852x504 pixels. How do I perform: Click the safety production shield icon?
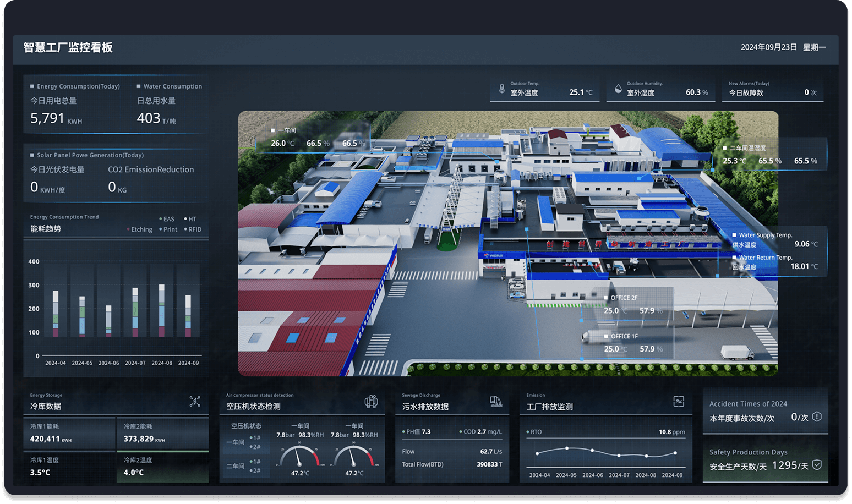pos(817,465)
